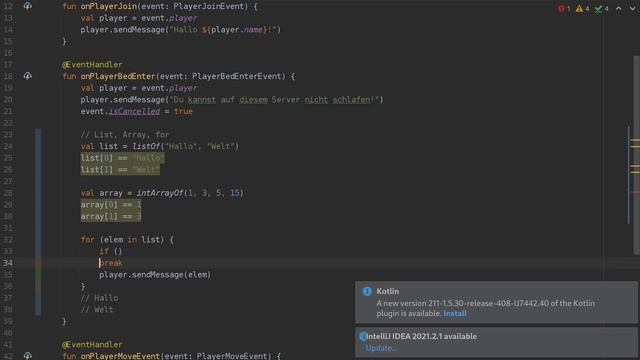640x360 pixels.
Task: Click the red error count indicator
Action: tap(564, 9)
